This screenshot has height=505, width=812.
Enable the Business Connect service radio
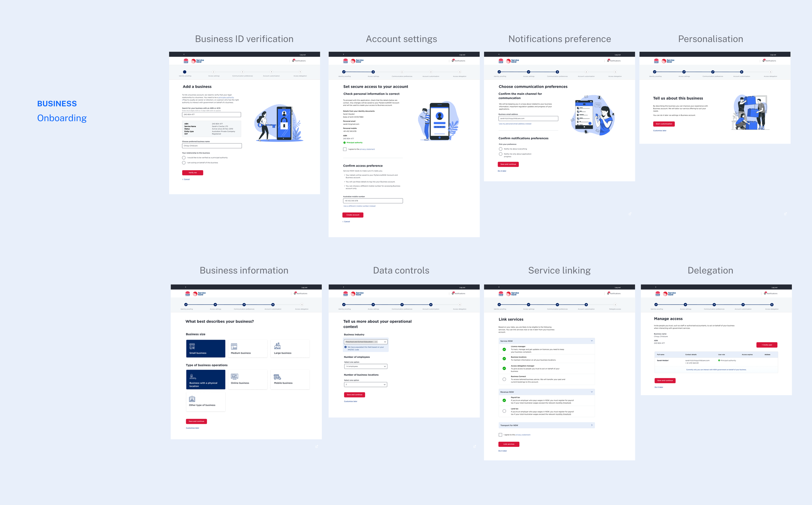(504, 379)
